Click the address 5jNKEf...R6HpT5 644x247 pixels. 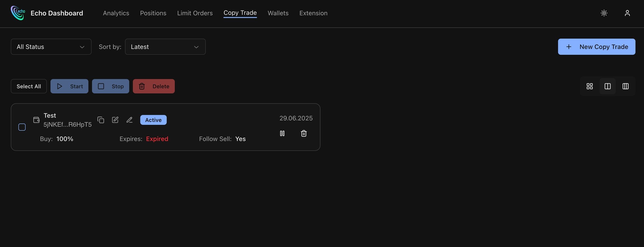click(67, 124)
